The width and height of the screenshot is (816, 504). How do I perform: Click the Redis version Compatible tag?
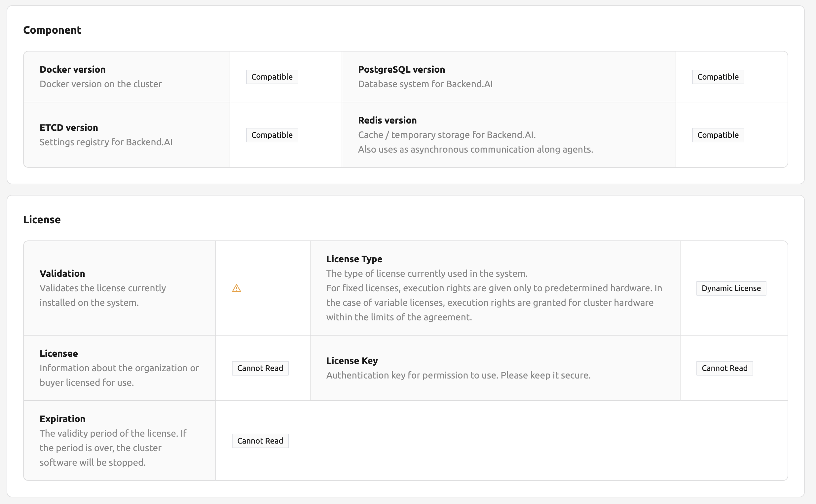(718, 135)
